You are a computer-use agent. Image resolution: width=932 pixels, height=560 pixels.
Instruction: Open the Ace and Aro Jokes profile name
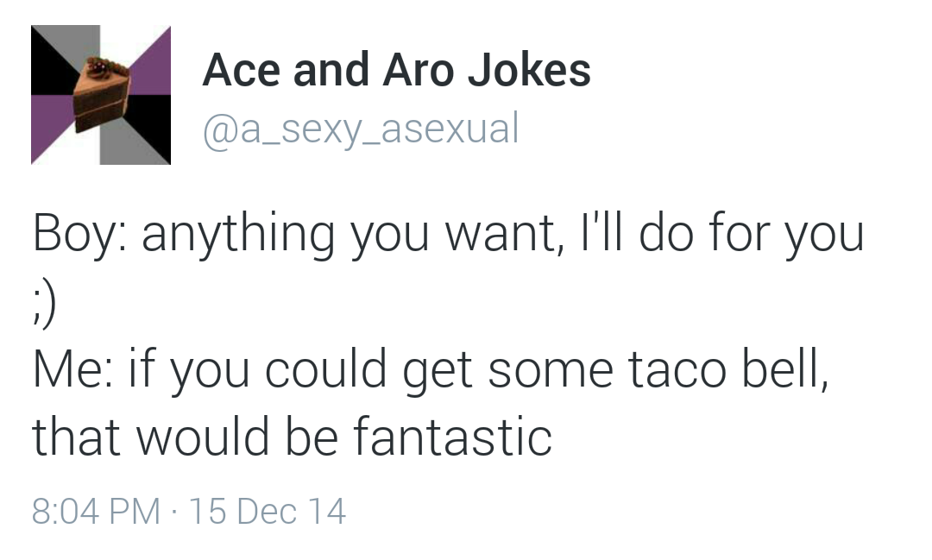(396, 70)
